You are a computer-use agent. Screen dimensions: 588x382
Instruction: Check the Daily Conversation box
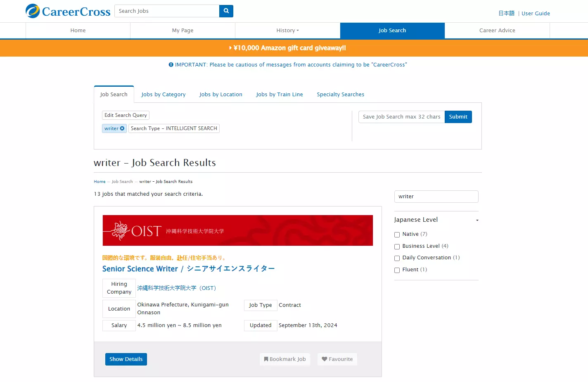397,258
